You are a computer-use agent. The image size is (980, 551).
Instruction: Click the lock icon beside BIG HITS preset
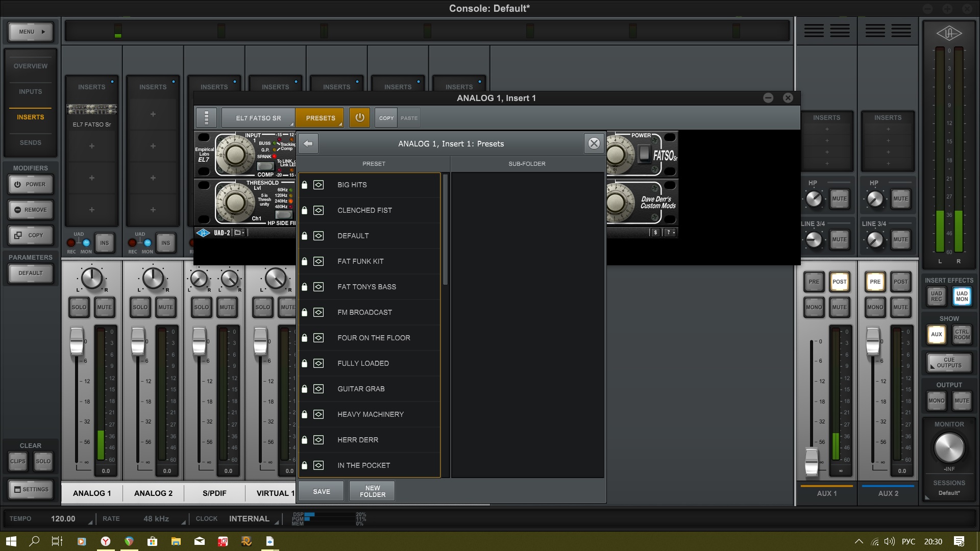click(304, 185)
